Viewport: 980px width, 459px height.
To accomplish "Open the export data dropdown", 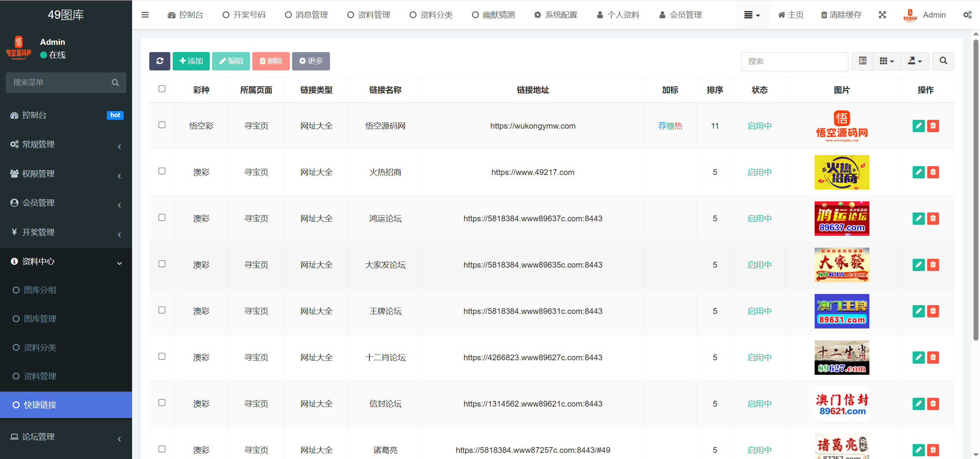I will (x=915, y=61).
